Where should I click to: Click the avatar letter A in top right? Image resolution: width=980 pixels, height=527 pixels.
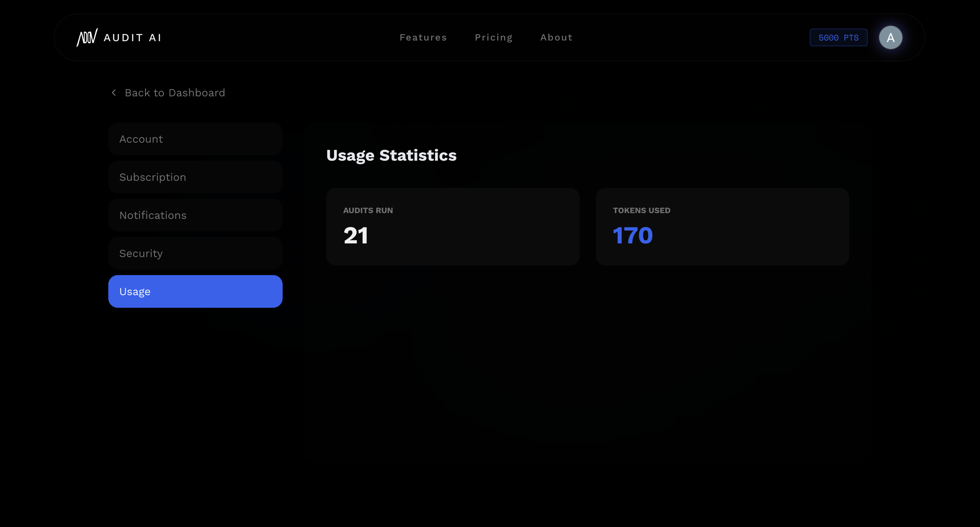click(x=890, y=37)
